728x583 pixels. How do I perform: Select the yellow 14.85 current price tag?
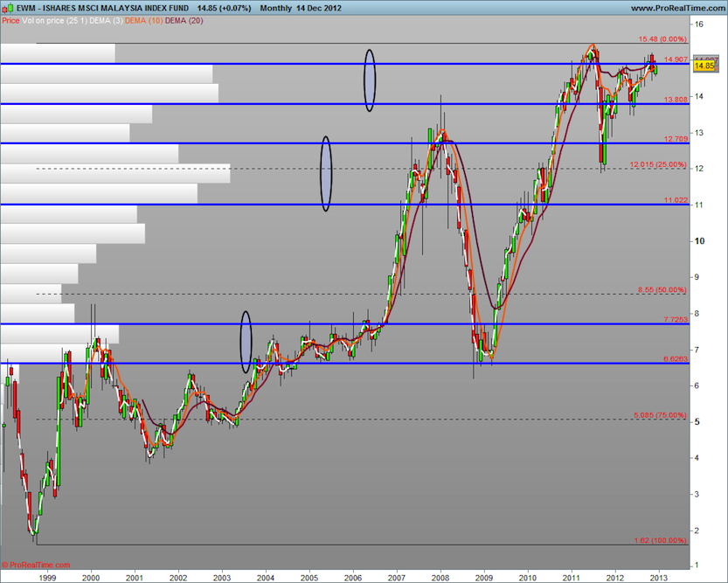(704, 66)
